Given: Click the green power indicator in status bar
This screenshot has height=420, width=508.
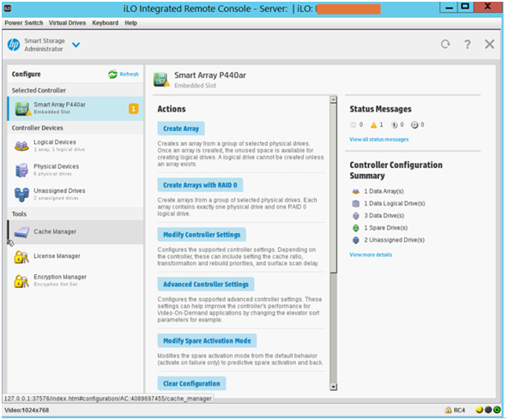Looking at the screenshot, I should click(497, 410).
